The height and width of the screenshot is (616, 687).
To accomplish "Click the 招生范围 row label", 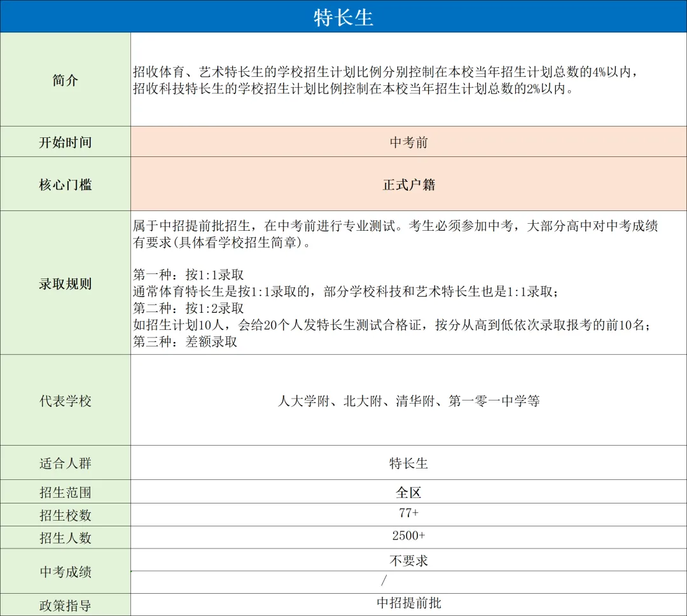I will 66,491.
